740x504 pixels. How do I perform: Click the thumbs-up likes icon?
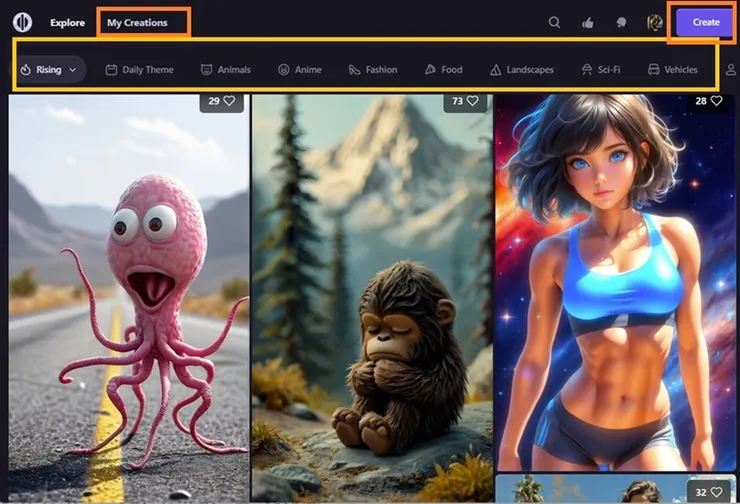[x=588, y=22]
